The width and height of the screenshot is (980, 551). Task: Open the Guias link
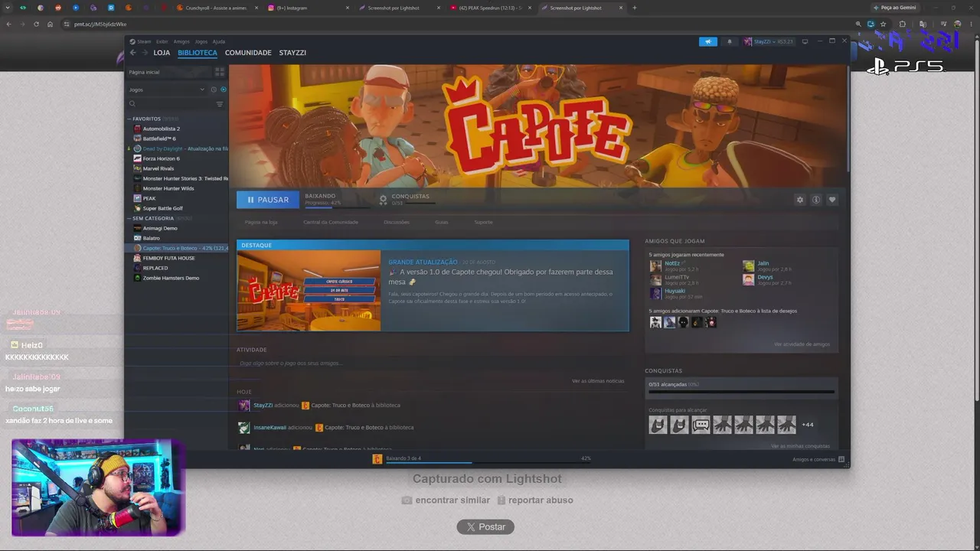(442, 222)
